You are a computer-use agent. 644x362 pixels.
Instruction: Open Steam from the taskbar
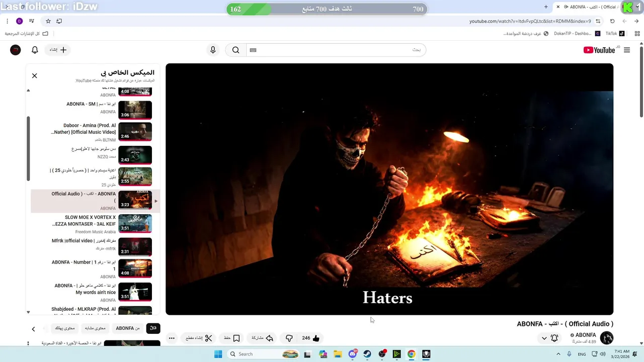367,354
